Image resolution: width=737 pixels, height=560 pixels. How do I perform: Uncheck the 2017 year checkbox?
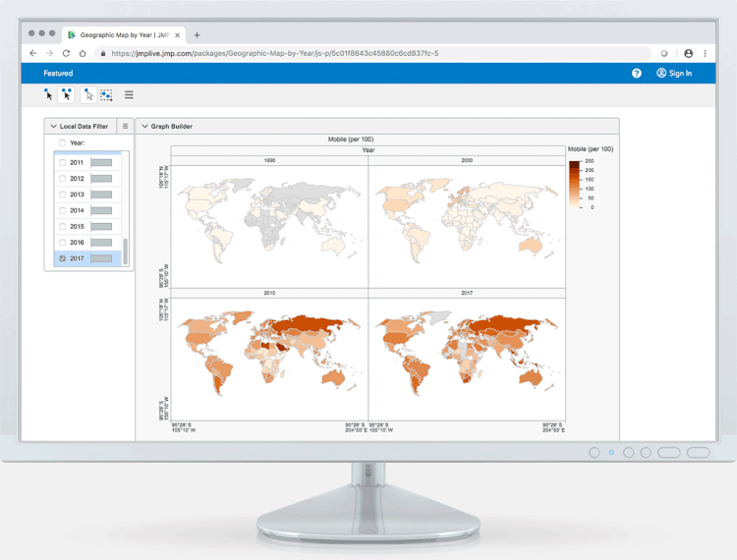(x=63, y=258)
